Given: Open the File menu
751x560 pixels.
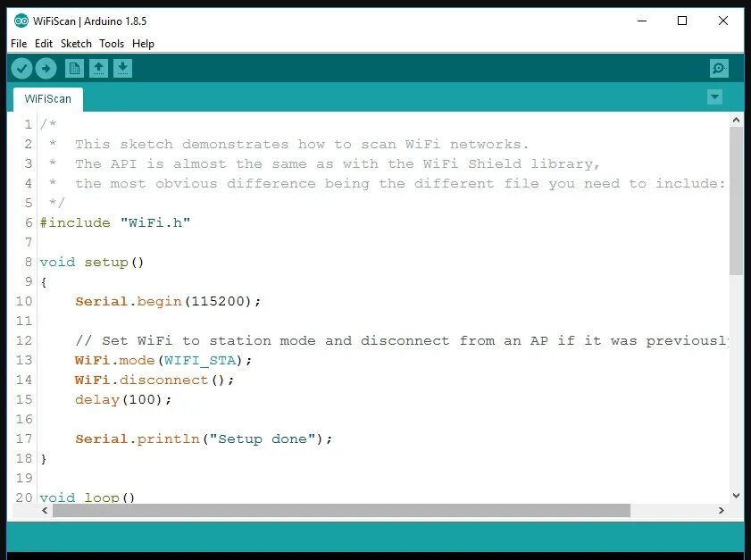Looking at the screenshot, I should click(x=19, y=44).
